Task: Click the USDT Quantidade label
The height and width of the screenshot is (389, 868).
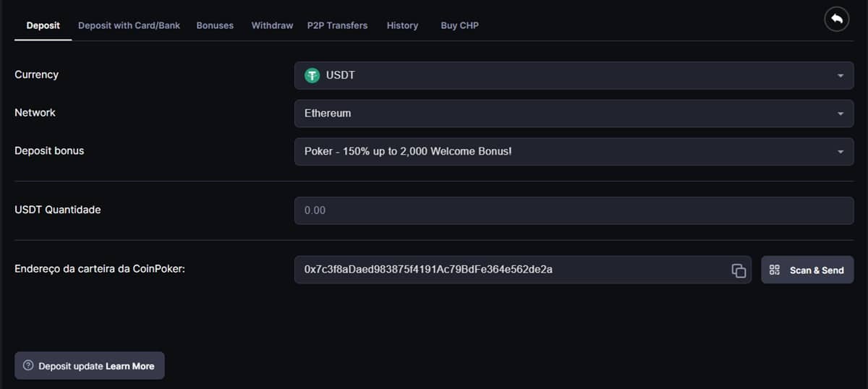Action: click(x=58, y=210)
